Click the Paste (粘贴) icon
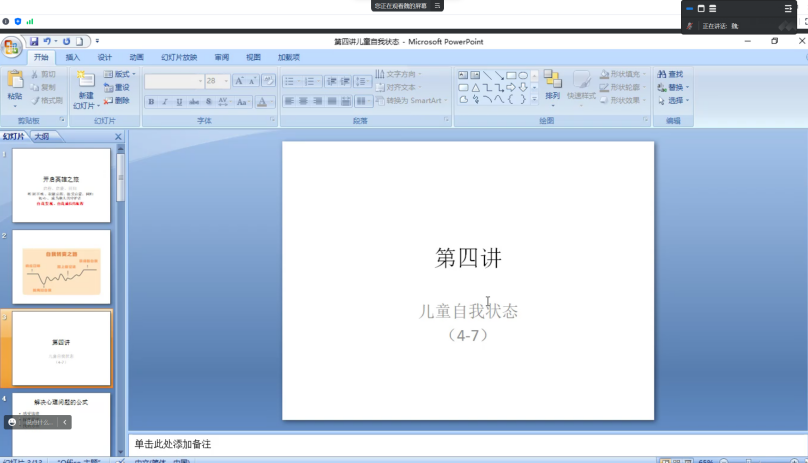Viewport: 808px width, 463px height. (14, 80)
